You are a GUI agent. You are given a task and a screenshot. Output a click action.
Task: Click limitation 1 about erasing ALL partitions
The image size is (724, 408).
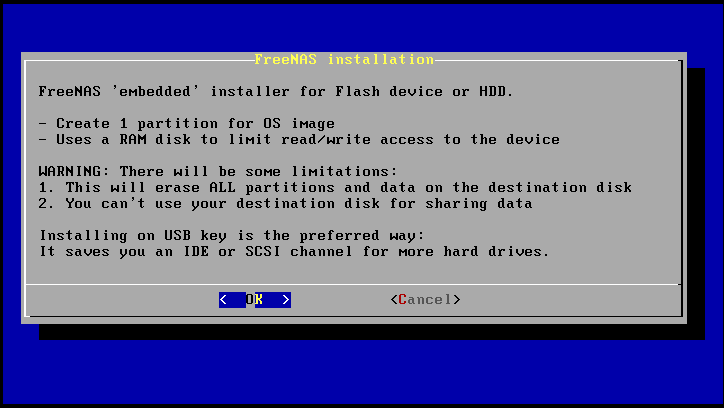click(x=335, y=187)
